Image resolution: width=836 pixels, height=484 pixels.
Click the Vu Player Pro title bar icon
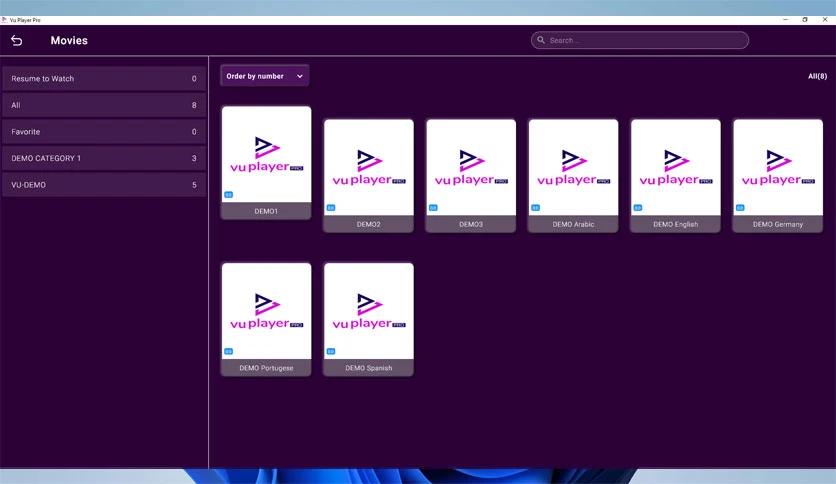click(4, 20)
